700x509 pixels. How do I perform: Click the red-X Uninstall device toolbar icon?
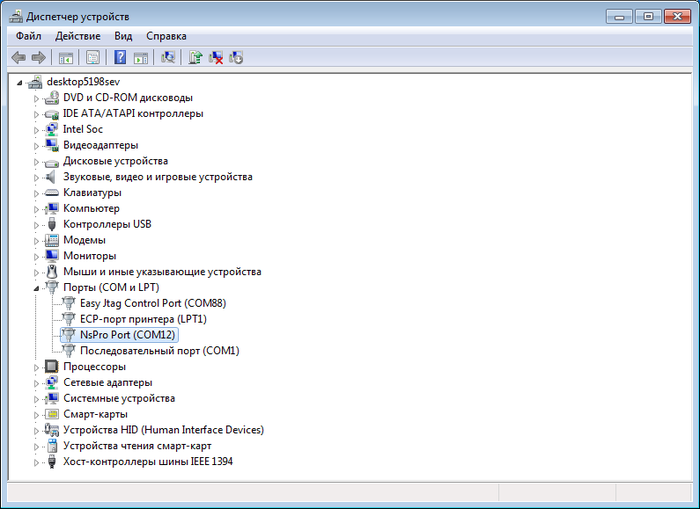click(215, 58)
